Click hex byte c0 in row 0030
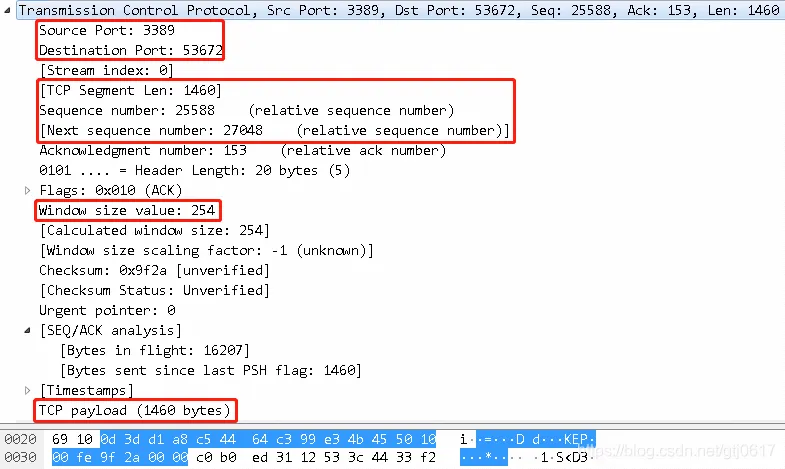This screenshot has width=785, height=469. click(204, 457)
